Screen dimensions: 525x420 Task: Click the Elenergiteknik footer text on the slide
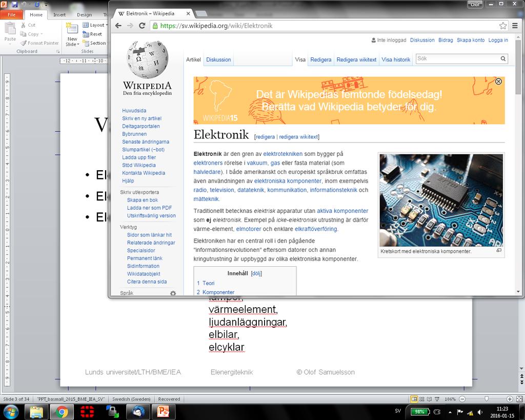pyautogui.click(x=231, y=372)
